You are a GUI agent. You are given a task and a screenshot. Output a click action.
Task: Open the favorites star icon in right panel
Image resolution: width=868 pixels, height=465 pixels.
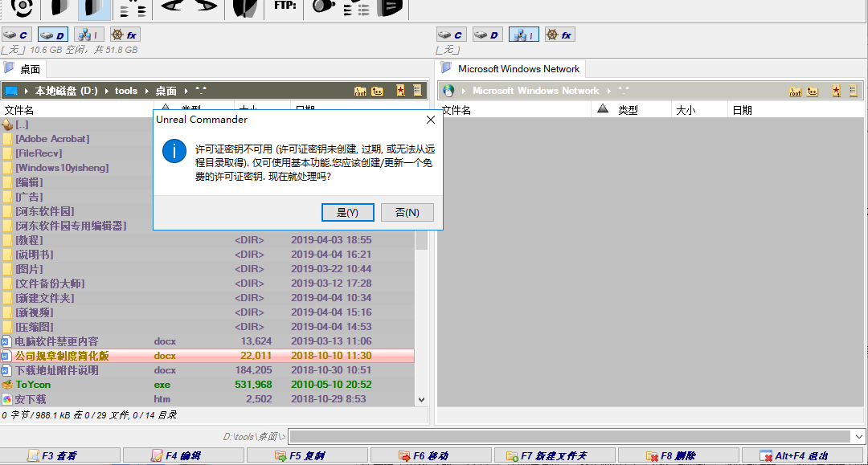(x=836, y=91)
